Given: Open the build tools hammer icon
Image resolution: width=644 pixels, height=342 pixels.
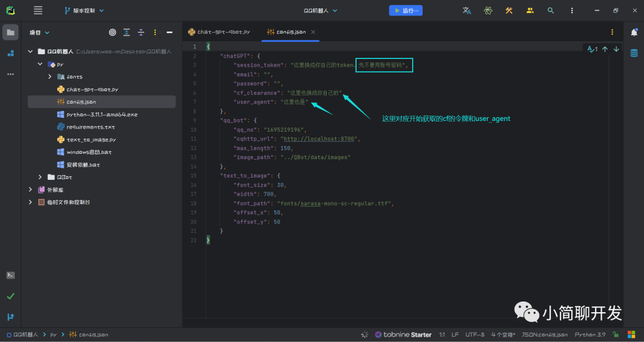Looking at the screenshot, I should (509, 11).
